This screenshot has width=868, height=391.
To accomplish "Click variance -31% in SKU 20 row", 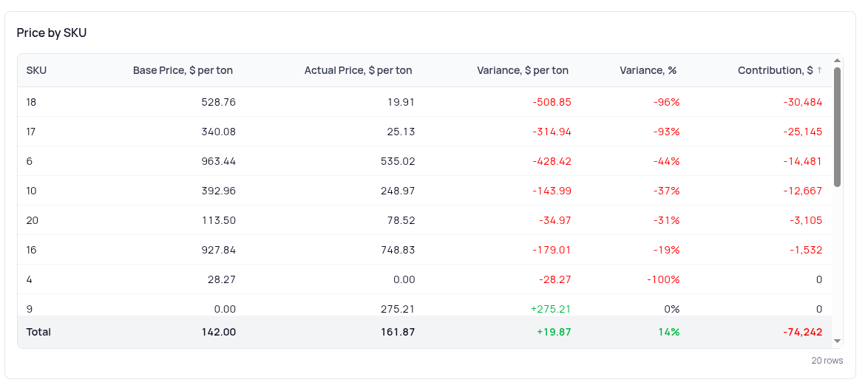I will pyautogui.click(x=666, y=220).
